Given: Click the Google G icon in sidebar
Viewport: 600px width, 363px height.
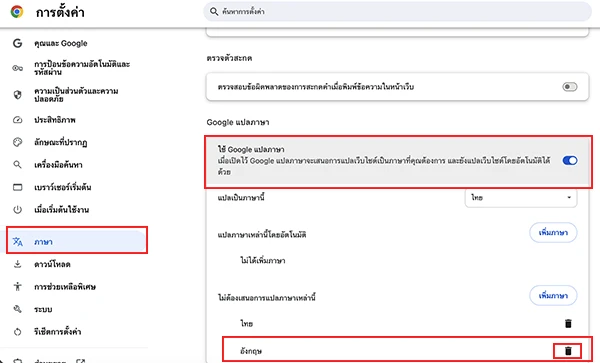Looking at the screenshot, I should 17,43.
